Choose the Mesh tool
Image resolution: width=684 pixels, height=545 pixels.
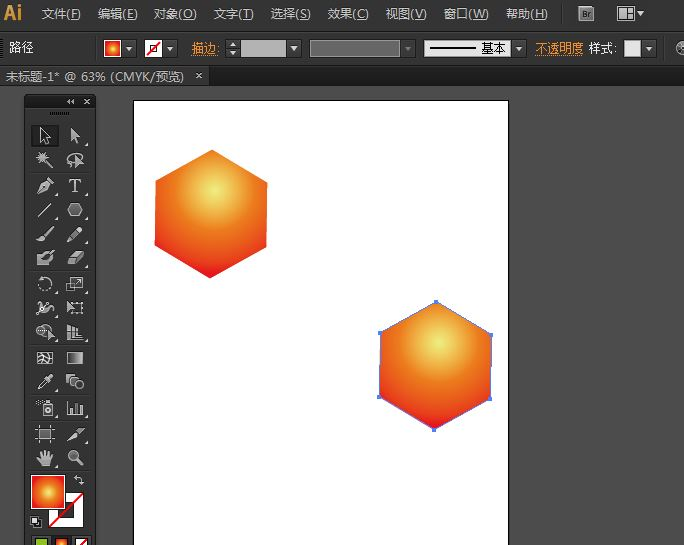pyautogui.click(x=45, y=358)
